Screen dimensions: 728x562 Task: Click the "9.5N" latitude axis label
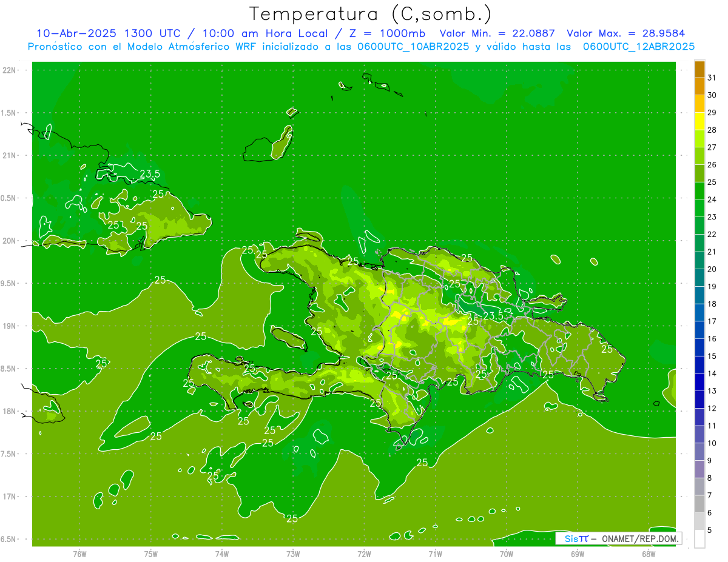tap(9, 284)
